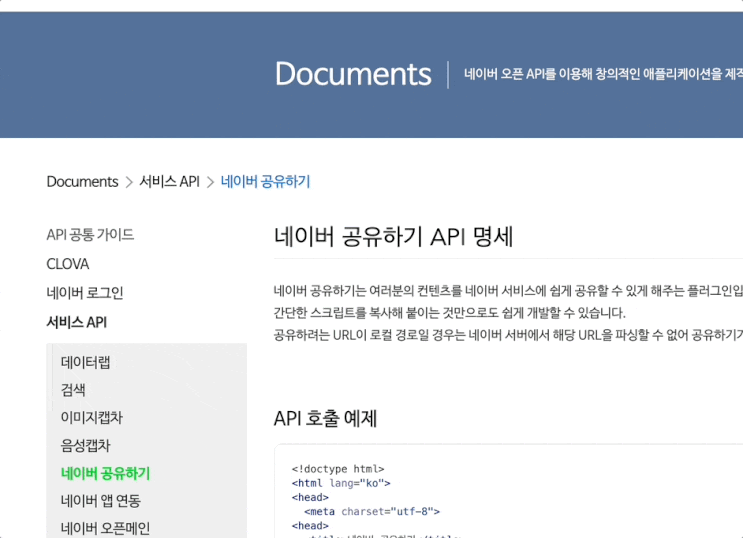Click the banner subtitle about 네이버 오픈 API
743x538 pixels.
[603, 74]
